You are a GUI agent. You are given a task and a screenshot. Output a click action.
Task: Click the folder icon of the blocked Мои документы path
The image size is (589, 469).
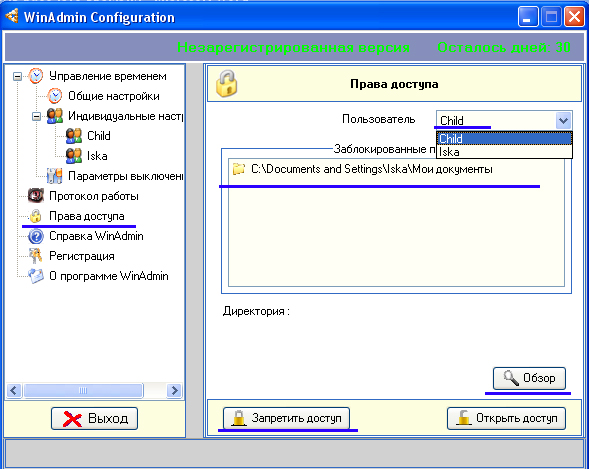pyautogui.click(x=239, y=169)
